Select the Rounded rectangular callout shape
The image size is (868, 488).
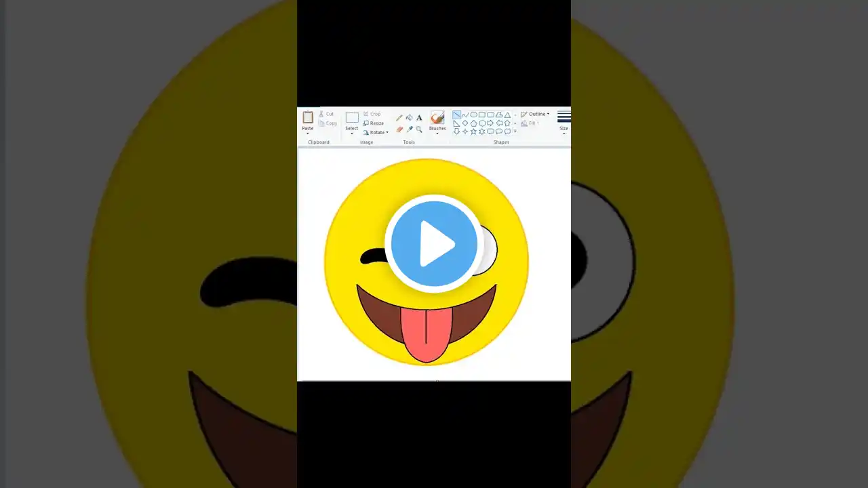(490, 131)
